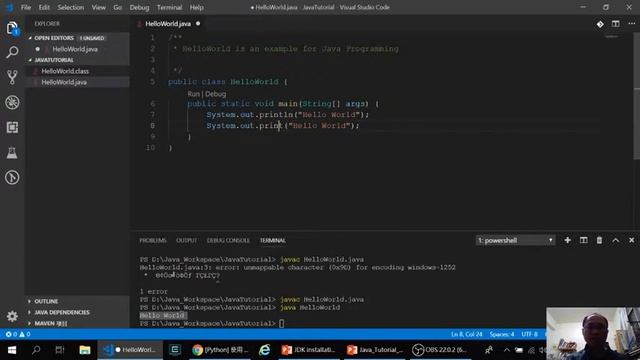Open the Selection menu
Image resolution: width=640 pixels, height=360 pixels.
(x=71, y=7)
